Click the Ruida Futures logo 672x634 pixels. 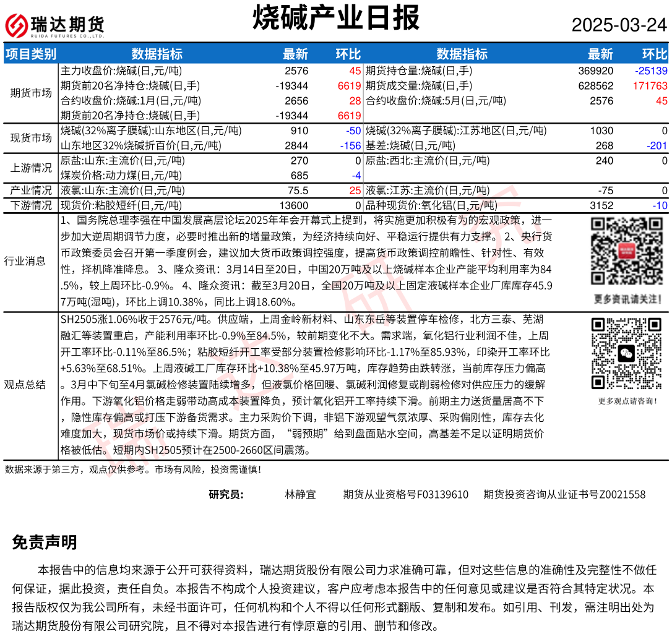coord(54,25)
